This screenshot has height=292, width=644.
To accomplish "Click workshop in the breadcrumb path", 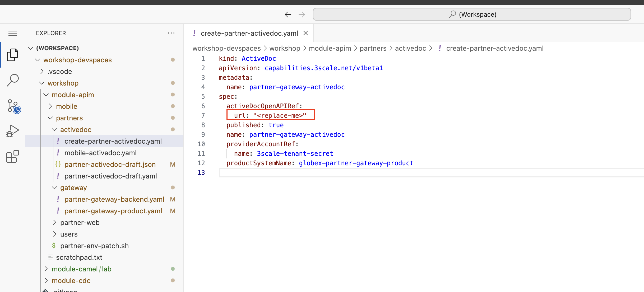I will click(285, 48).
